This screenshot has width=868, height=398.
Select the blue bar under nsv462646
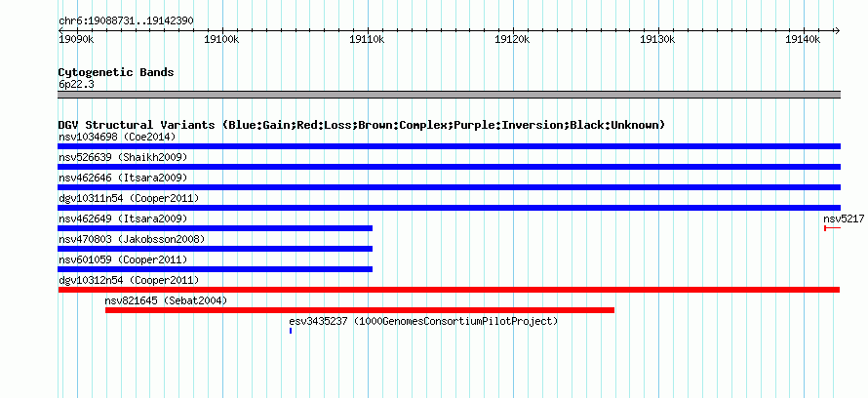point(449,187)
